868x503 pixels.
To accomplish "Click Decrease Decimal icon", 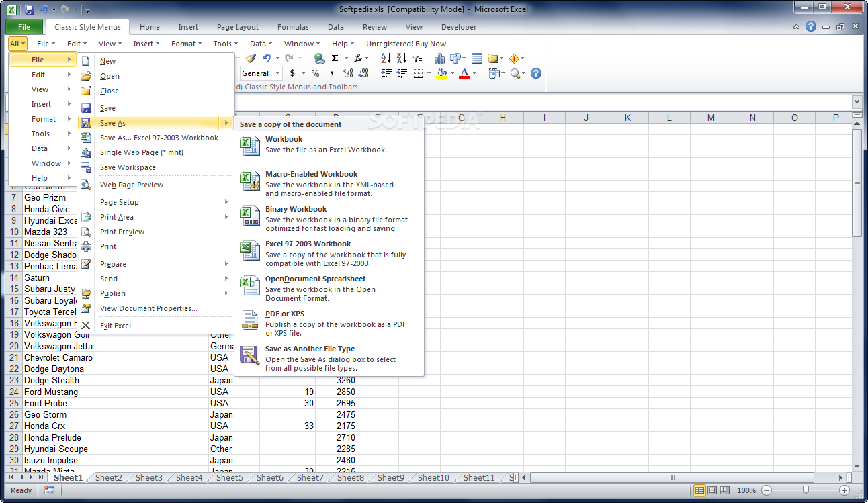I will tap(363, 73).
